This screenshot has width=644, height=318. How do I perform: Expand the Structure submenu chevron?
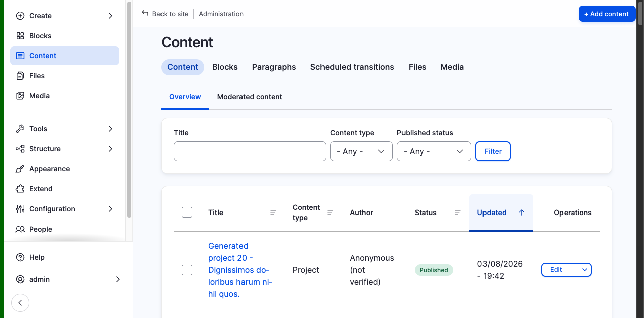(111, 149)
